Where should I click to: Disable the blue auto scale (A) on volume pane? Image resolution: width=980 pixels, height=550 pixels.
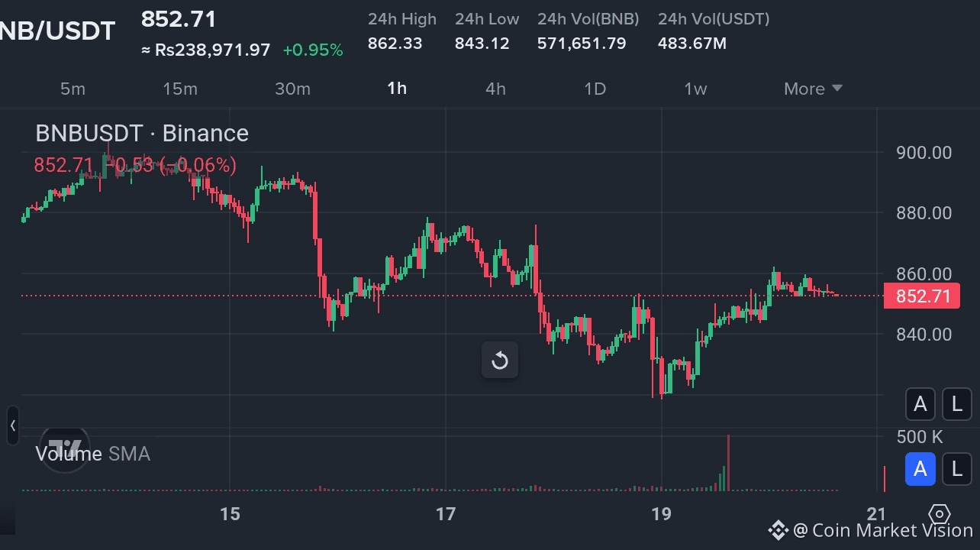click(x=920, y=469)
